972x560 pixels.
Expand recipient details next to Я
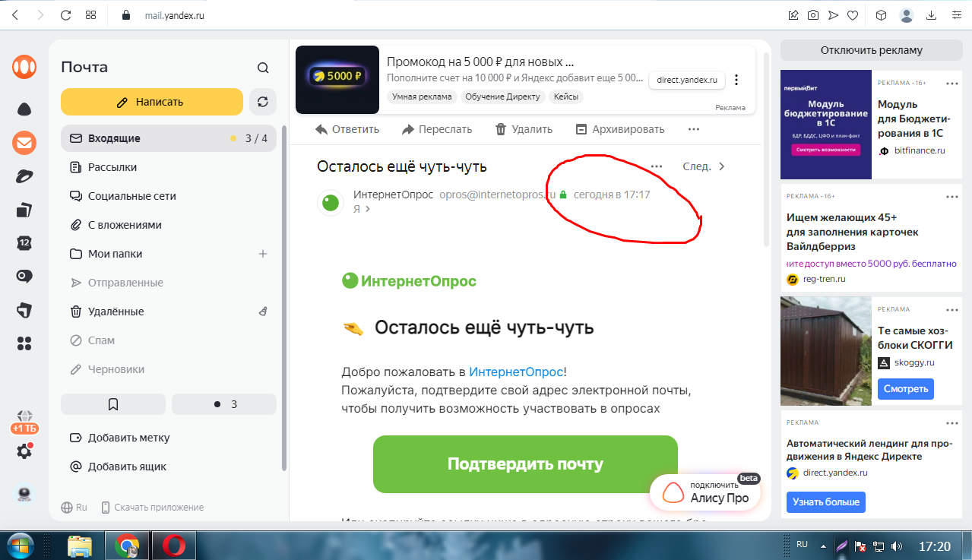point(368,209)
